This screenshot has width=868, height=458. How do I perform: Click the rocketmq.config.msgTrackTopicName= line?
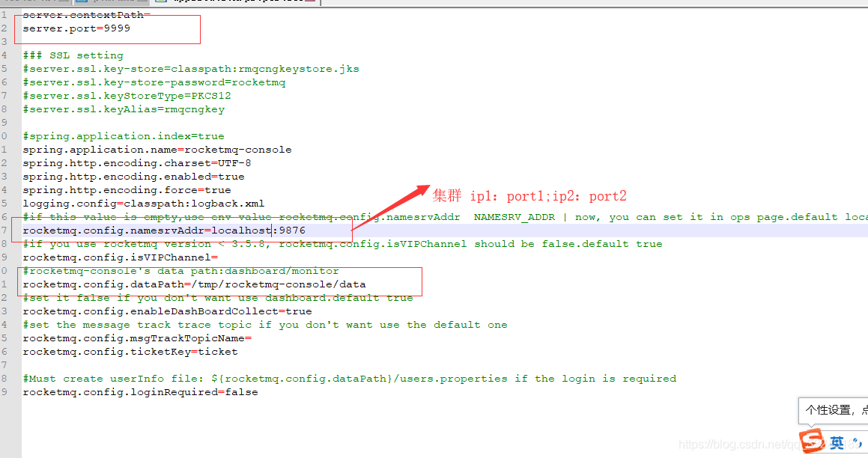pos(137,338)
